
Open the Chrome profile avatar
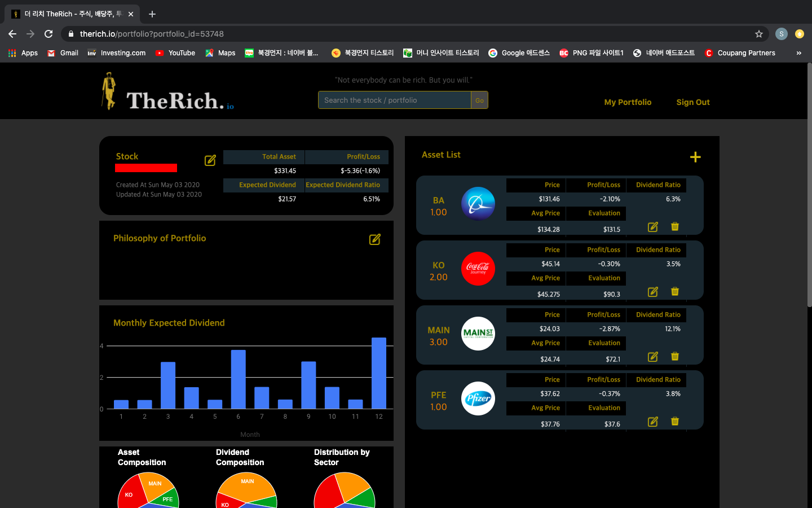pyautogui.click(x=781, y=34)
